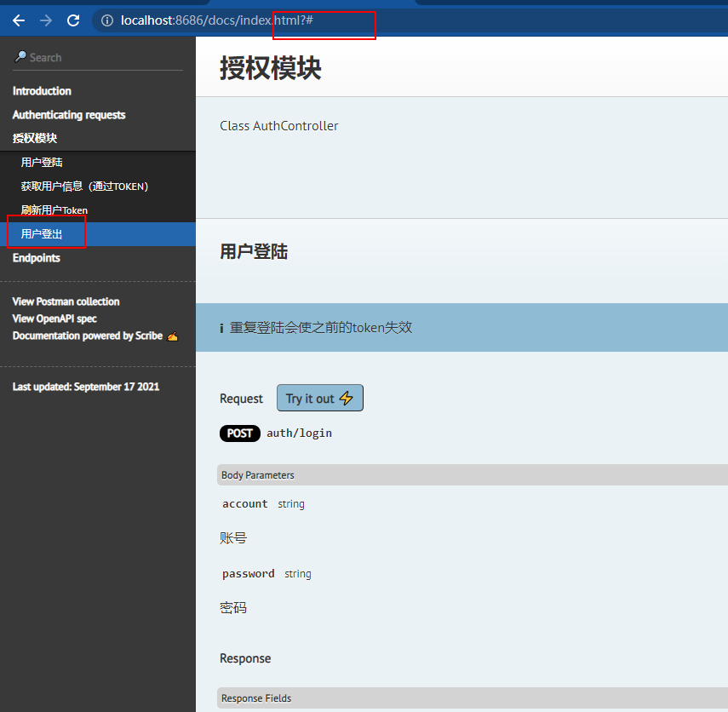
Task: Click the magnifier icon in the Search box
Action: [20, 57]
